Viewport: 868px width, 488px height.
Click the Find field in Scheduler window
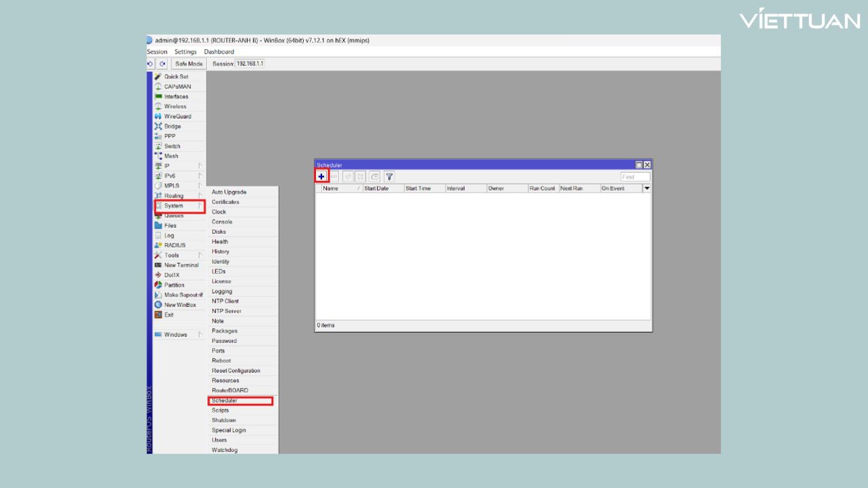[x=635, y=177]
